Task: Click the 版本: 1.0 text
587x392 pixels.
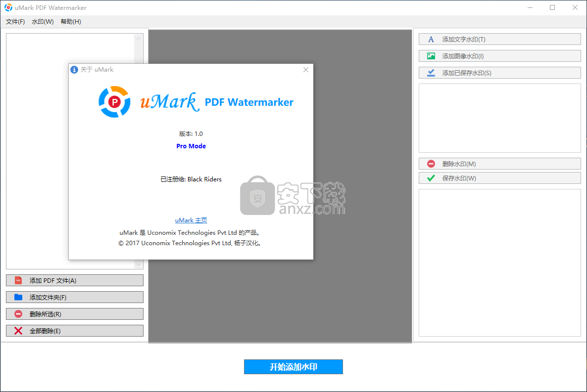Action: pyautogui.click(x=191, y=134)
